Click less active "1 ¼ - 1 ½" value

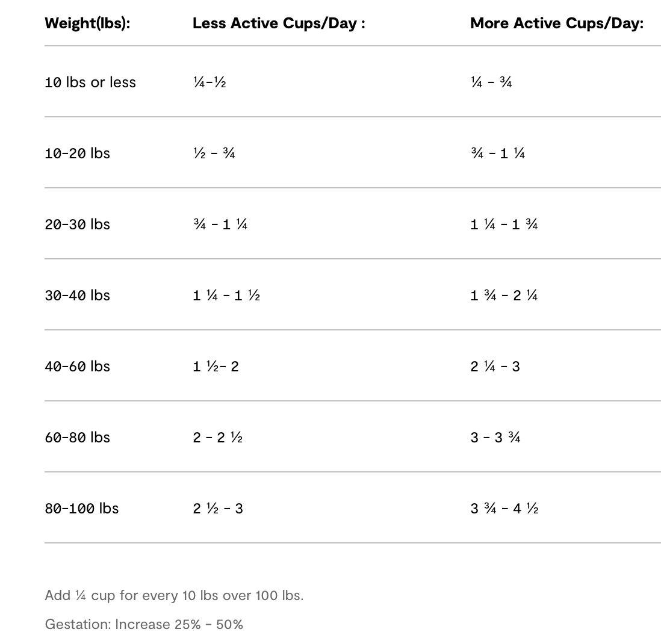click(226, 296)
